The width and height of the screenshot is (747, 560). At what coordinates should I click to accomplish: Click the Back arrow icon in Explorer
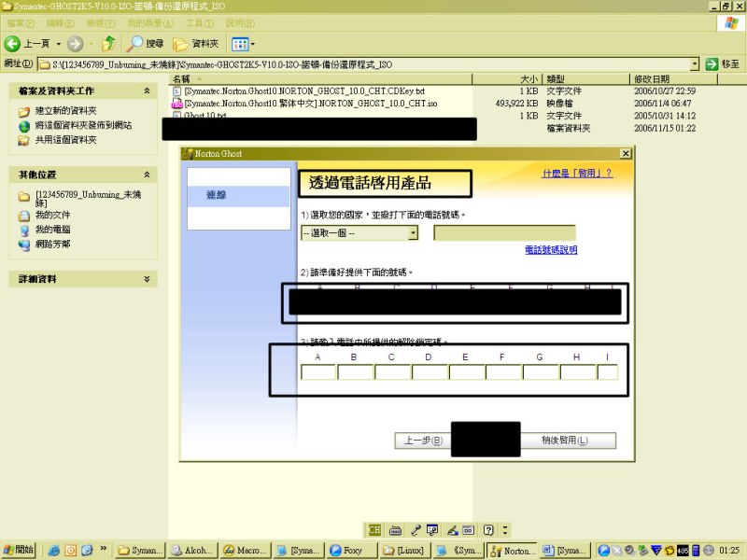12,44
